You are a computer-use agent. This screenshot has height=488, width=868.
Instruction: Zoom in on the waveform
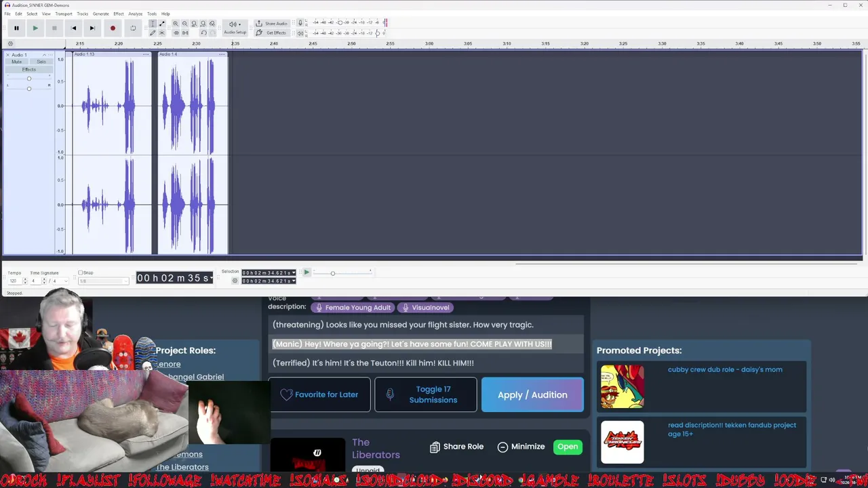pos(176,24)
